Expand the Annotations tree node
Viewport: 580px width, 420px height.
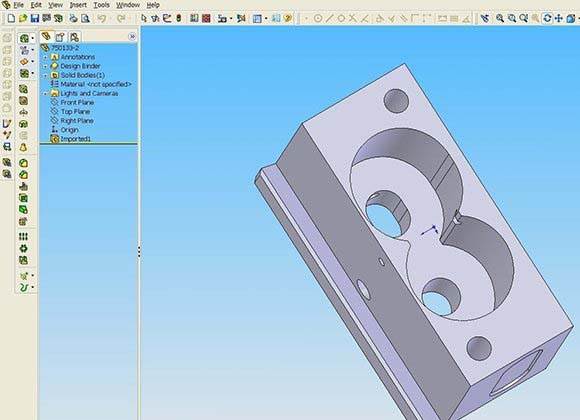pyautogui.click(x=46, y=57)
